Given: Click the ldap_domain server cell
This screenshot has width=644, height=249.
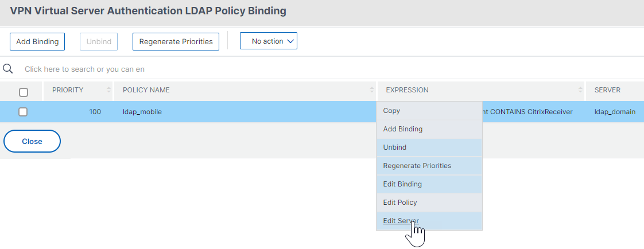Looking at the screenshot, I should pyautogui.click(x=615, y=111).
